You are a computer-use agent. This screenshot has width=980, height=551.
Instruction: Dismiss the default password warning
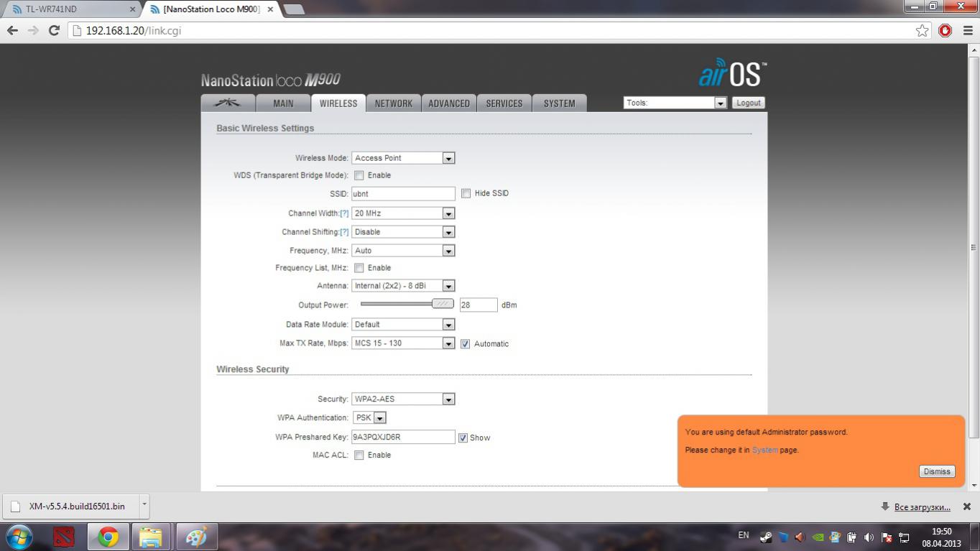937,471
